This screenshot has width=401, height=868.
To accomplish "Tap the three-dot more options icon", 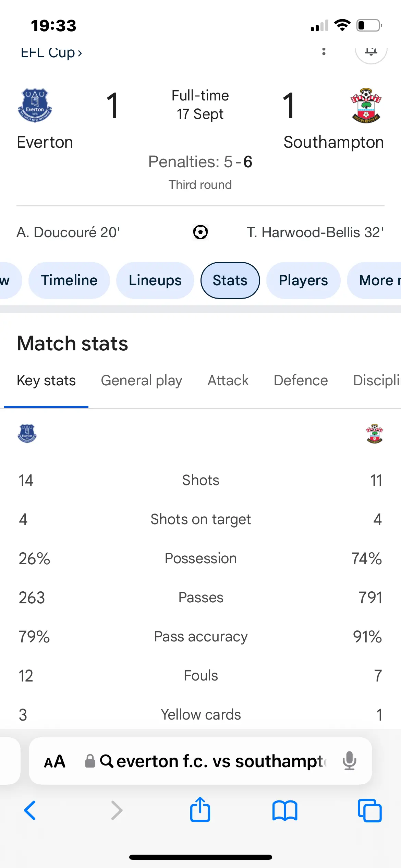I will [x=324, y=52].
